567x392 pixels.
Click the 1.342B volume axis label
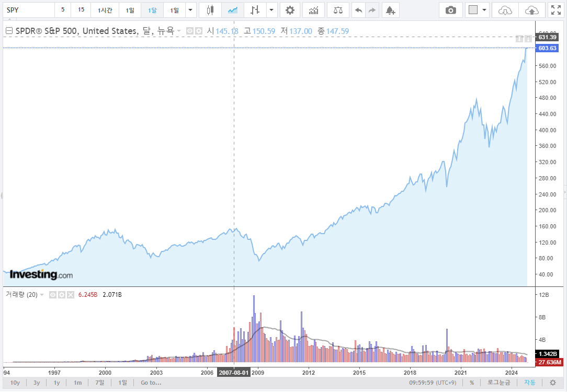click(548, 354)
